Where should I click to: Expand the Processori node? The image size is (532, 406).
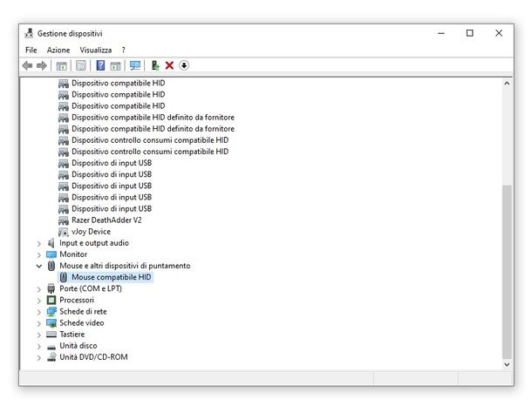click(x=39, y=301)
